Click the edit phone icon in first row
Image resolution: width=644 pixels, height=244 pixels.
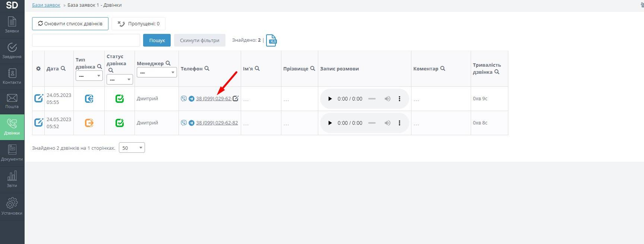(236, 99)
